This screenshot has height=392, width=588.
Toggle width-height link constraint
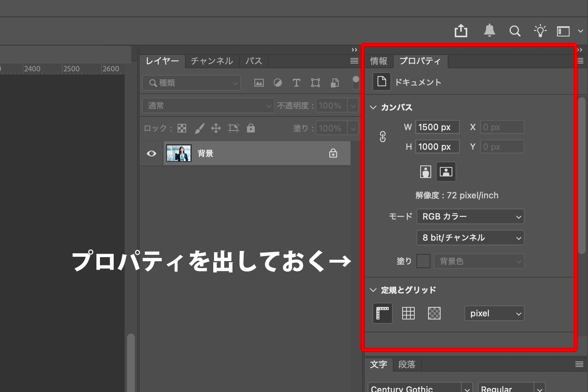383,136
